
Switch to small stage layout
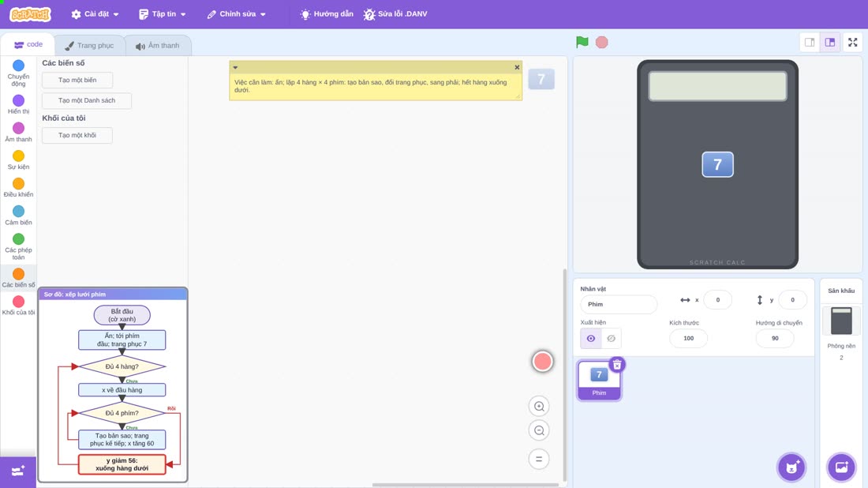click(x=810, y=42)
